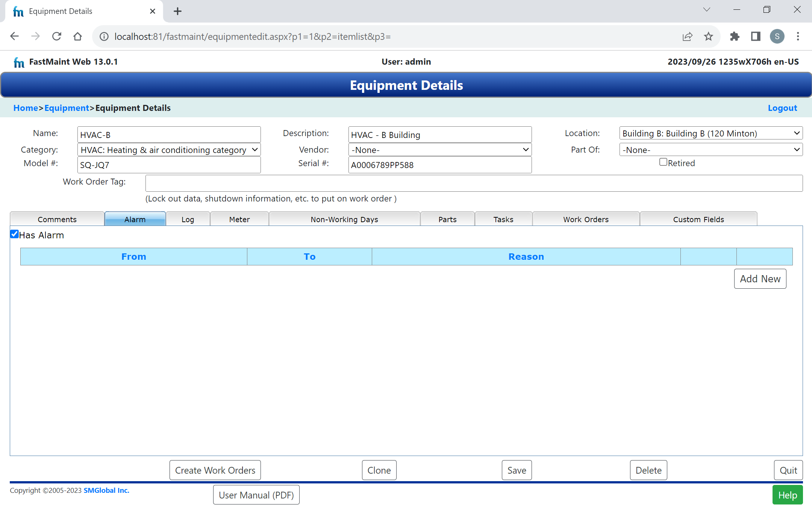Open the profile avatar S
The width and height of the screenshot is (812, 515).
click(777, 36)
